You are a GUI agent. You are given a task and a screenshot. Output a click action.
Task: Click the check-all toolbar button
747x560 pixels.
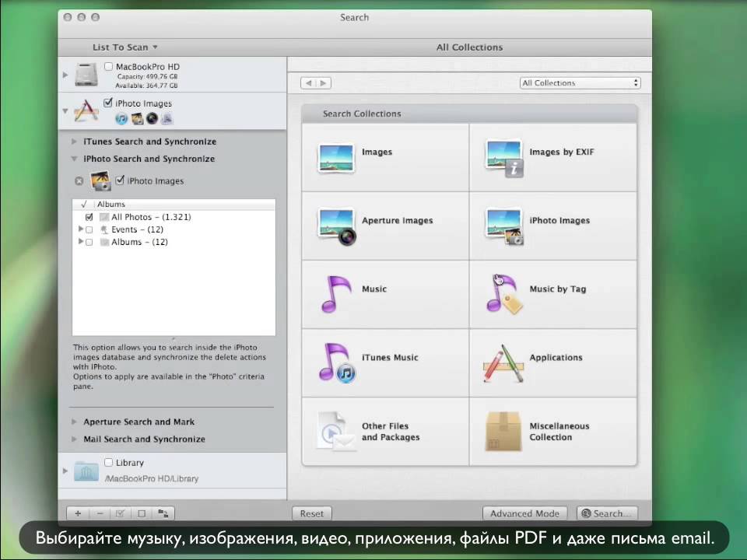[120, 513]
